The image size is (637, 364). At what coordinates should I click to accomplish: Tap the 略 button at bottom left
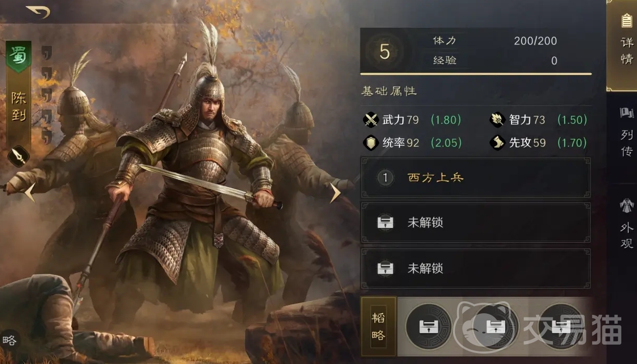9,341
